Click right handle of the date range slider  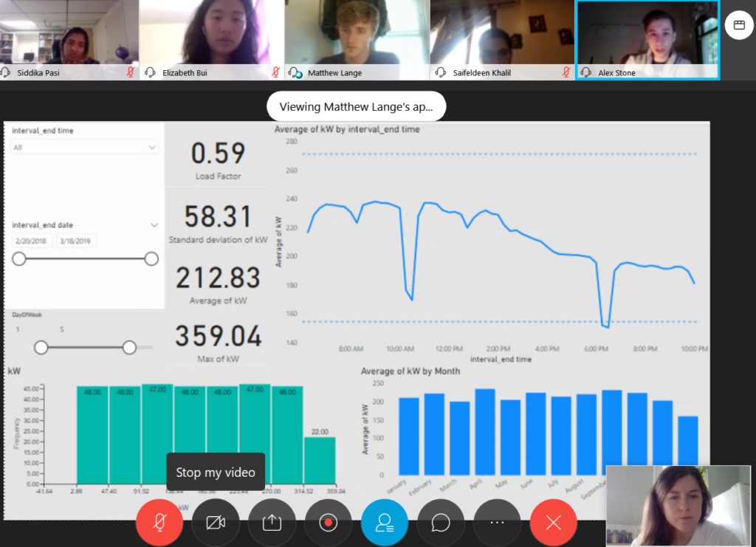click(x=151, y=258)
